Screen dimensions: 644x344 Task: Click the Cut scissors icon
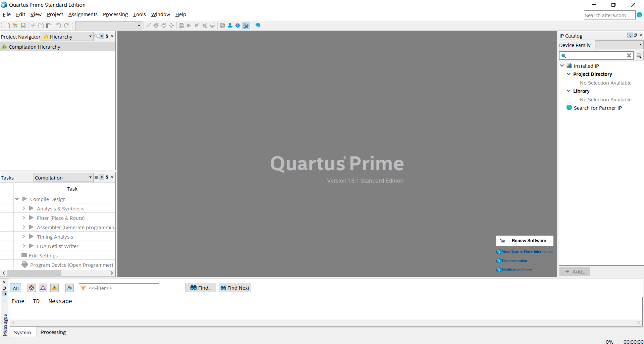pyautogui.click(x=33, y=26)
